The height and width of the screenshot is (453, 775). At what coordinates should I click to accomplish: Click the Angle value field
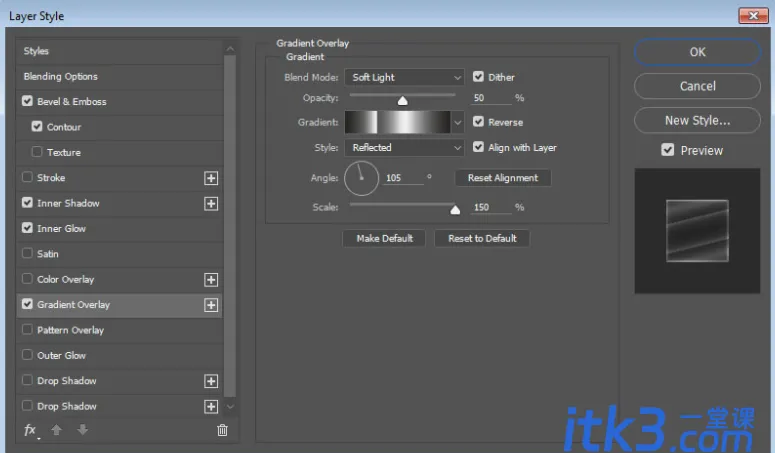pos(403,178)
